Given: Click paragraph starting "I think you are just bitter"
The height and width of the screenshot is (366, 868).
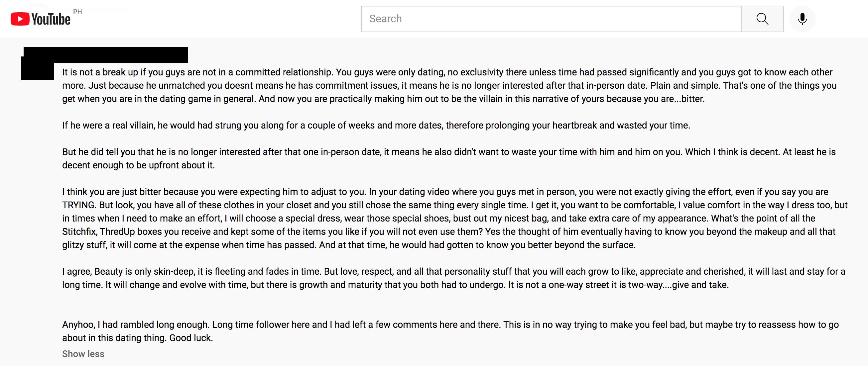Looking at the screenshot, I should [454, 218].
